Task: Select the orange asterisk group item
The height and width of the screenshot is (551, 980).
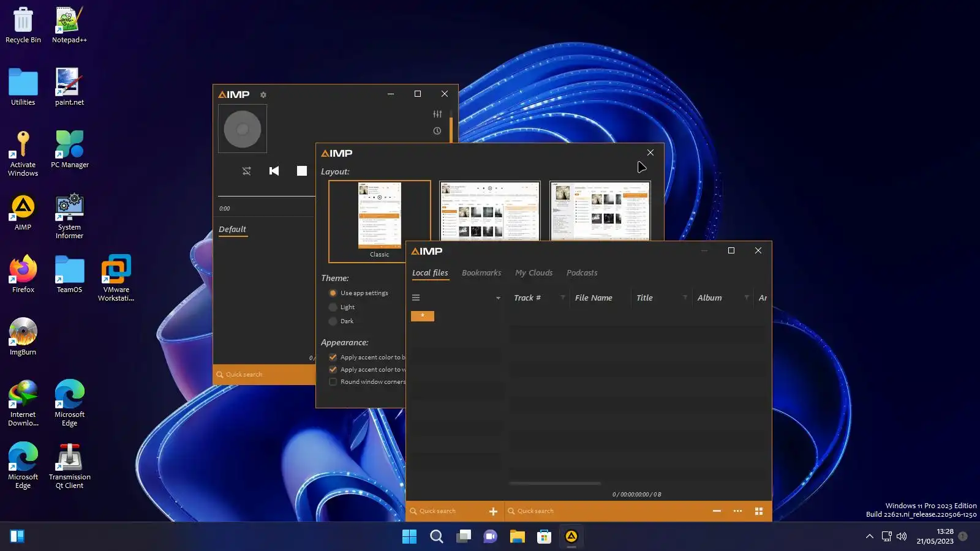Action: click(x=423, y=316)
